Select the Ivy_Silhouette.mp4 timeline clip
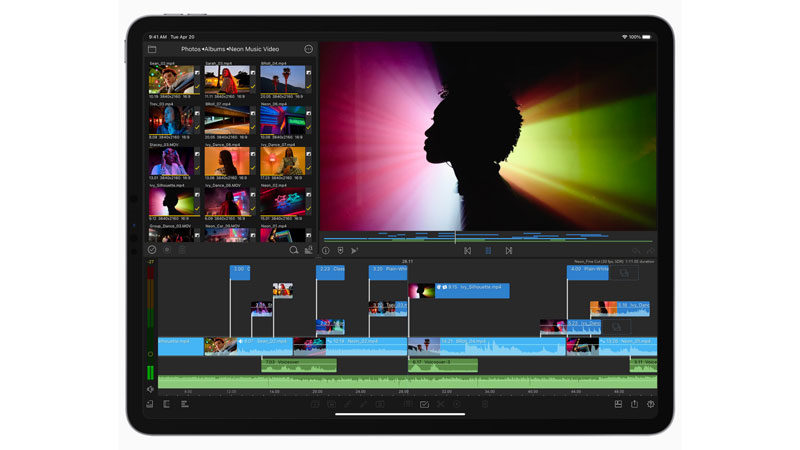Viewport: 800px width, 450px height. pyautogui.click(x=470, y=291)
